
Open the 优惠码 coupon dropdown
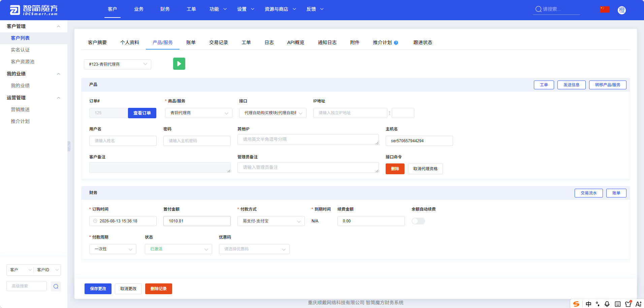[x=254, y=249]
